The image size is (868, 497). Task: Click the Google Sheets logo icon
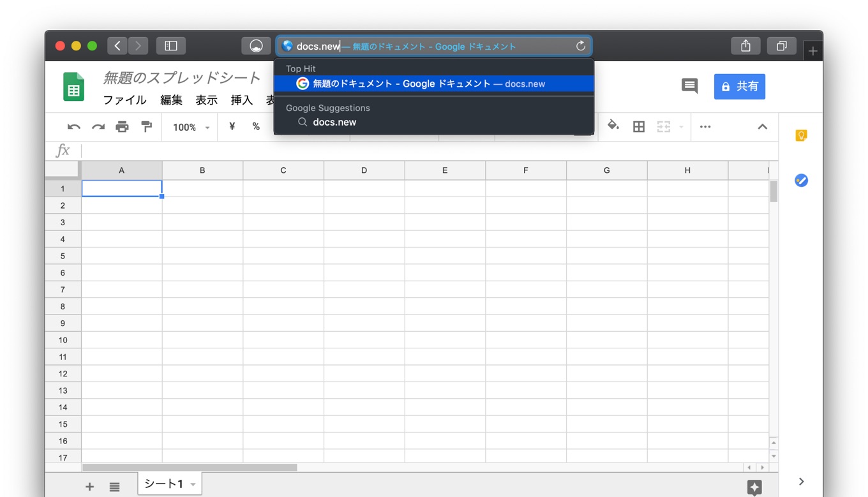click(73, 87)
